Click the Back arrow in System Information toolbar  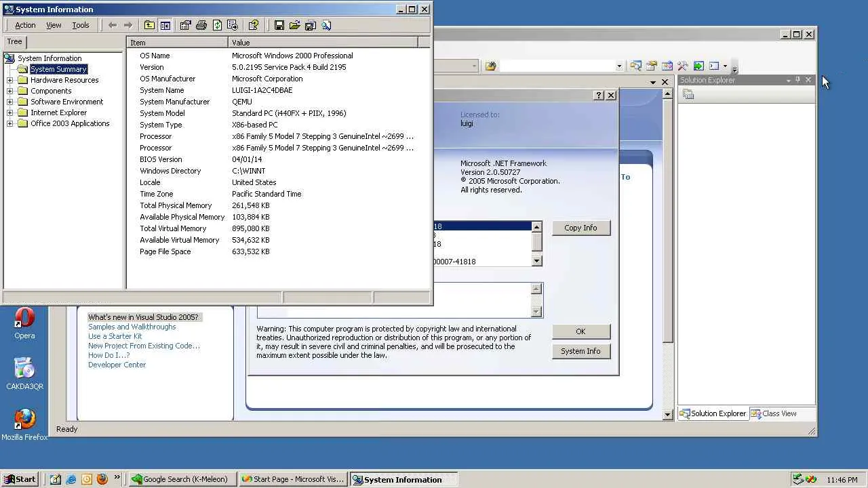[x=113, y=25]
